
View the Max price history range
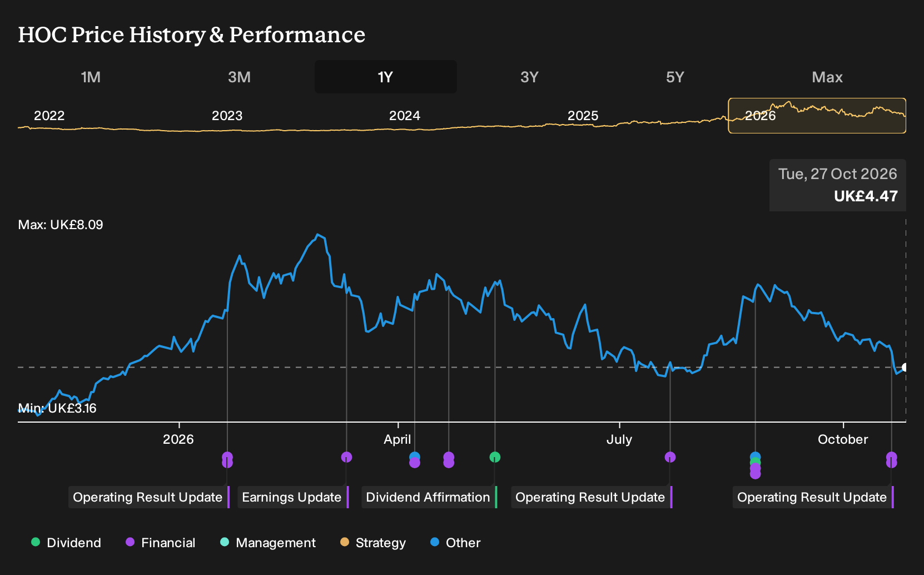pyautogui.click(x=827, y=77)
